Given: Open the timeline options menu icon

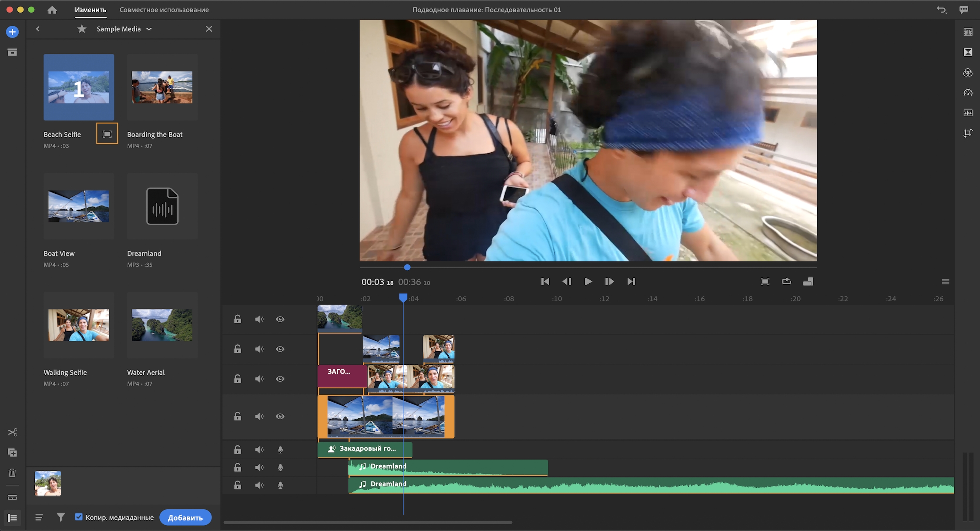Looking at the screenshot, I should pos(945,282).
